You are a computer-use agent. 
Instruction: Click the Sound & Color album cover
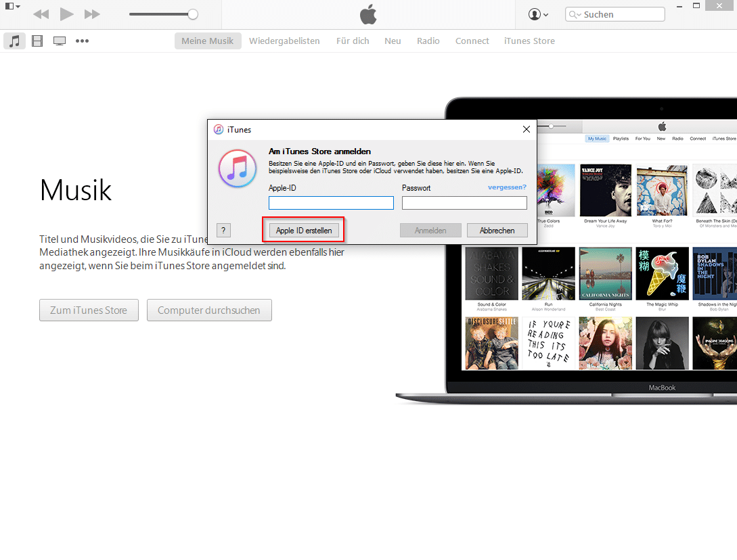491,273
